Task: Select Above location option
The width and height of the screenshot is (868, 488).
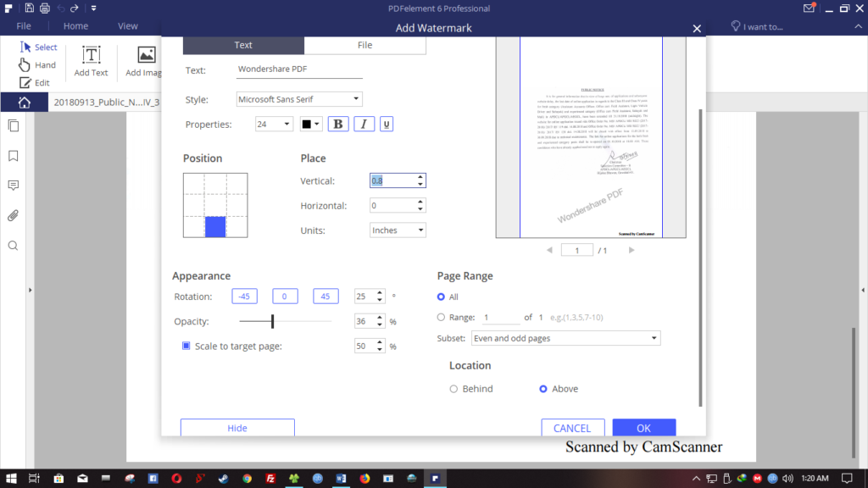Action: (543, 389)
